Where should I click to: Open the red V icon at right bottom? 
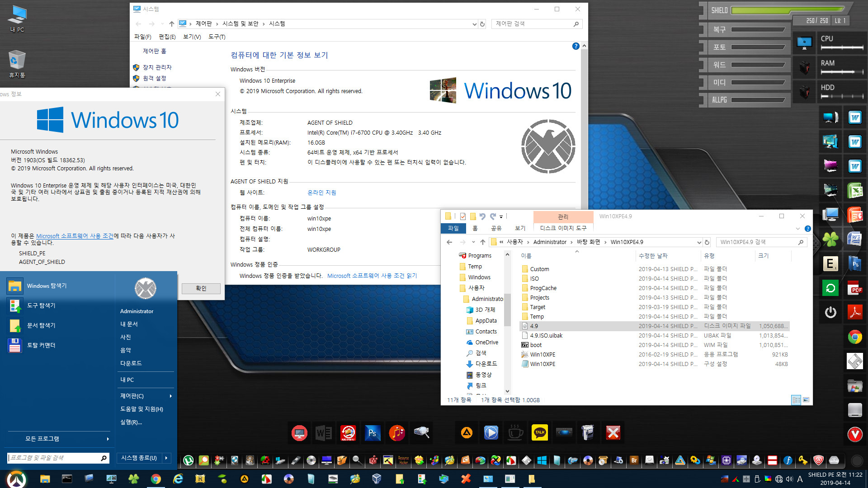click(854, 434)
